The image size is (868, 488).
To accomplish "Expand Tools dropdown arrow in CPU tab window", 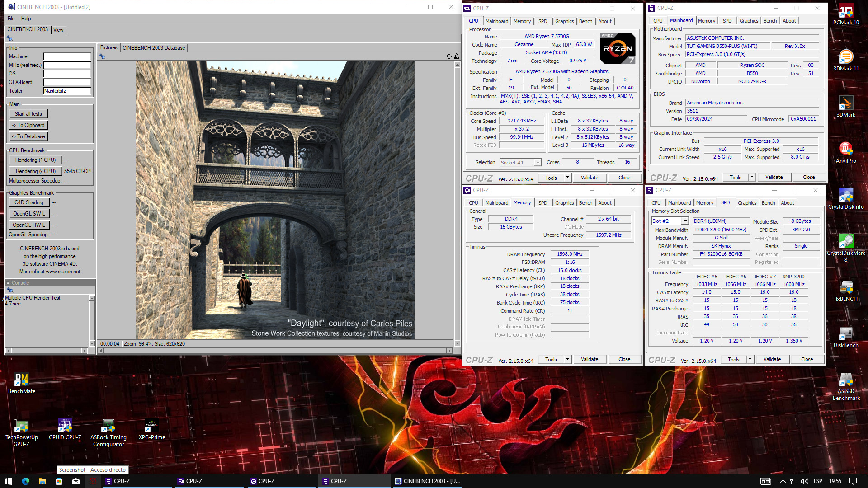I will [x=567, y=178].
